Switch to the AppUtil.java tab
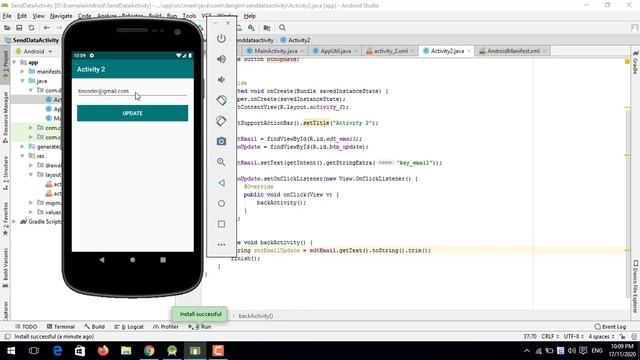Screen dimensions: 640x360 pos(335,51)
